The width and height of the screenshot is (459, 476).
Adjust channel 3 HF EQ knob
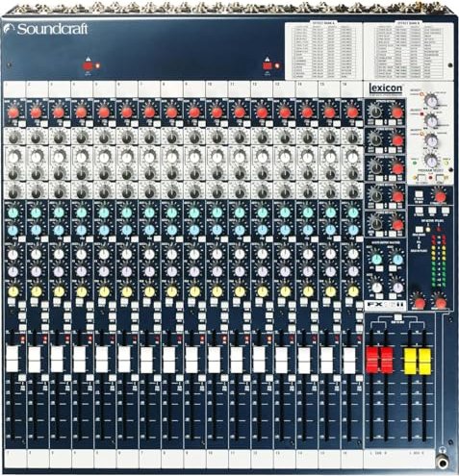click(x=59, y=138)
